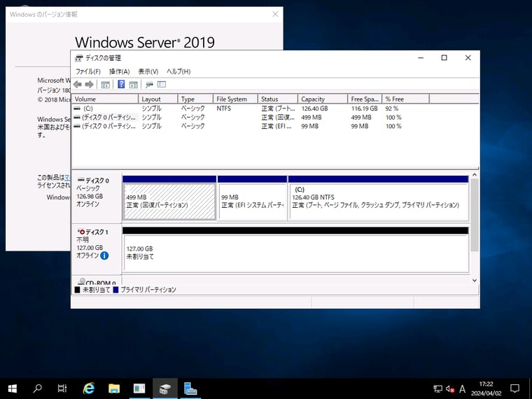Open the 操作(A) menu
This screenshot has height=399, width=532.
120,71
